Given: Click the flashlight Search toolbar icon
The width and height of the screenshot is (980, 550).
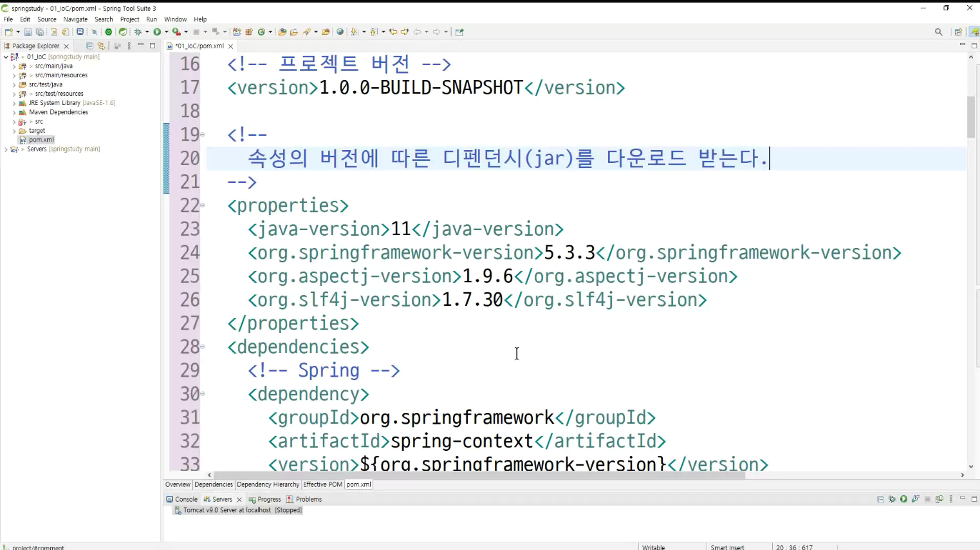Looking at the screenshot, I should (307, 32).
